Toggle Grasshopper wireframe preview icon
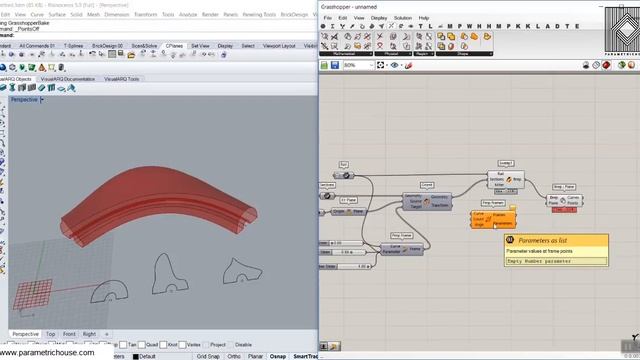Screen dimensions: 640x360 click(x=596, y=65)
